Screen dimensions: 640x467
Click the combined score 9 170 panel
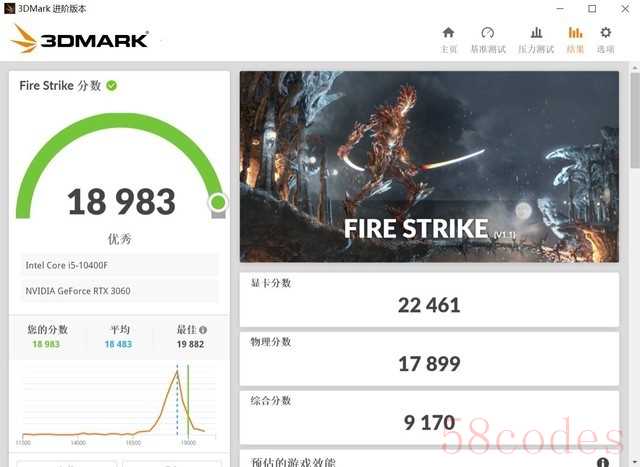[x=429, y=418]
